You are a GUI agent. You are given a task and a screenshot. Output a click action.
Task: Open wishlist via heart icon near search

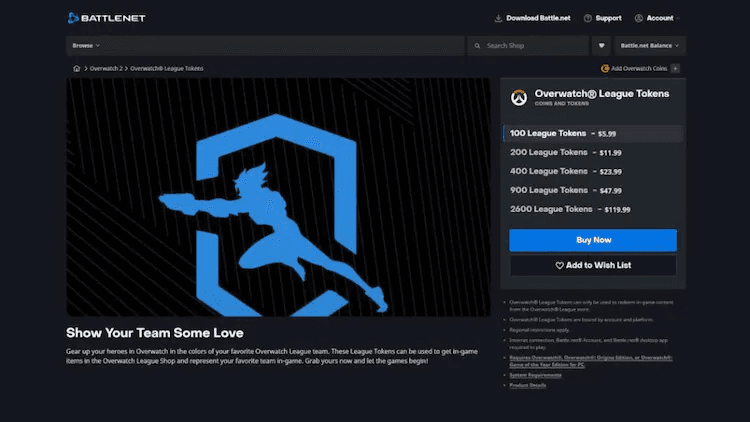click(601, 46)
